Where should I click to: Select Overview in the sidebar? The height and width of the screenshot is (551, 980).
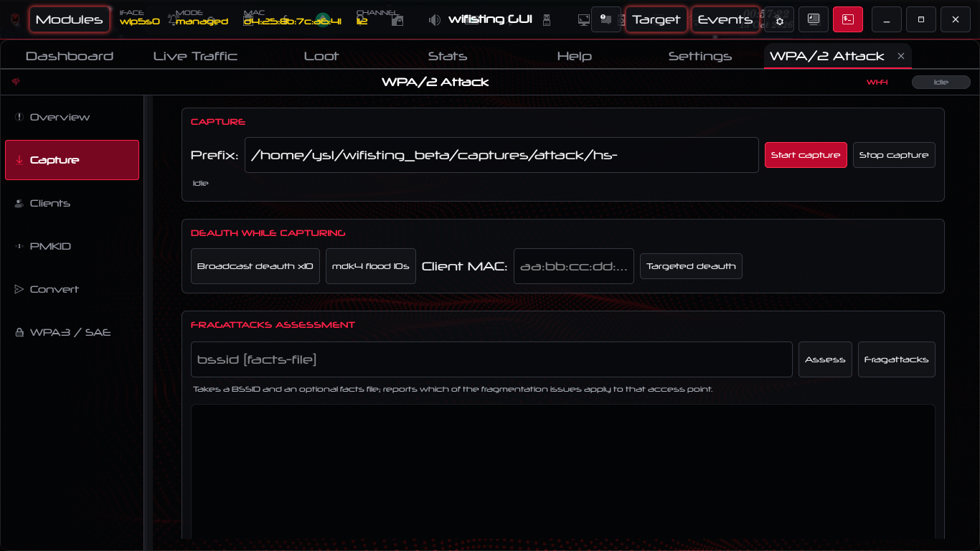pyautogui.click(x=72, y=117)
